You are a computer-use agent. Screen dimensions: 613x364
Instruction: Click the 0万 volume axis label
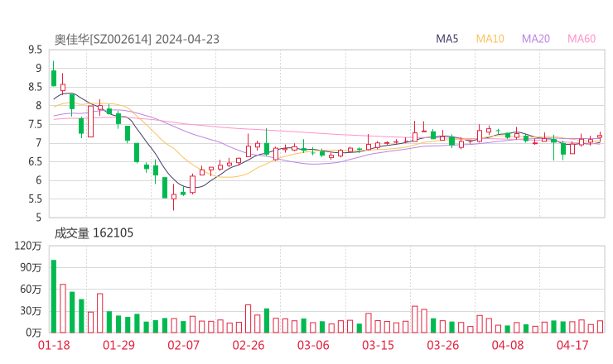pyautogui.click(x=34, y=333)
